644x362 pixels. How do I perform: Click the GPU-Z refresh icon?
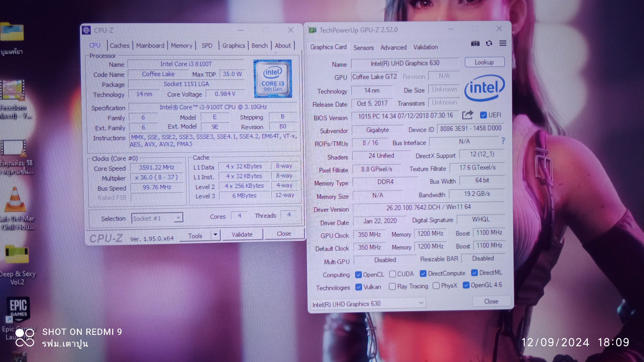tap(489, 44)
